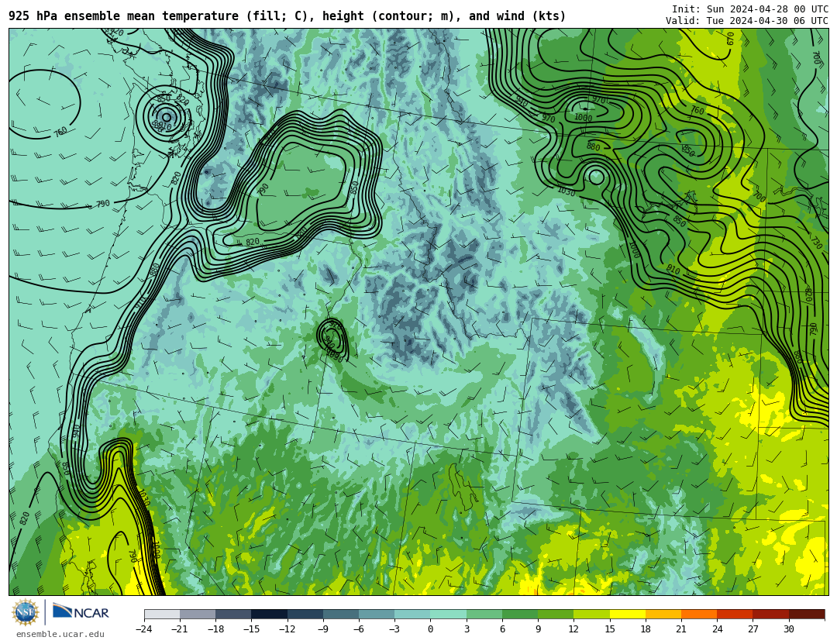This screenshot has width=837, height=644.
Task: Click the 27 colorbar tick label
Action: (x=753, y=629)
